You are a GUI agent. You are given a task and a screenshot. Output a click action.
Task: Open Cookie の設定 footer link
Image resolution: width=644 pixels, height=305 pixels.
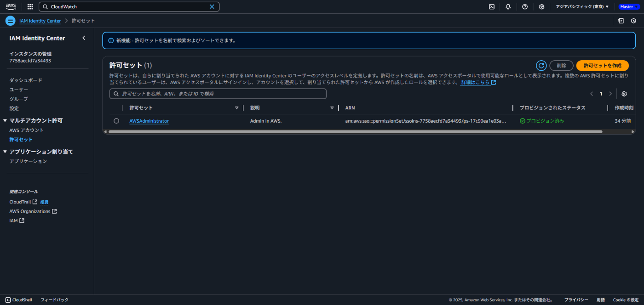[626, 300]
